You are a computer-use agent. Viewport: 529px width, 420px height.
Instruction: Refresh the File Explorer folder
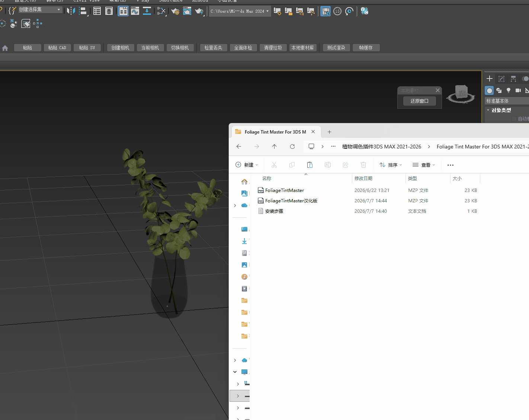point(292,147)
